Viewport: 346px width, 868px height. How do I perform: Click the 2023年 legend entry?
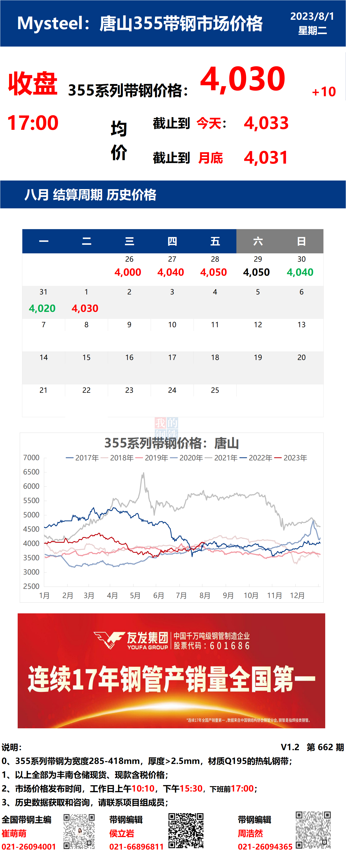click(x=291, y=458)
